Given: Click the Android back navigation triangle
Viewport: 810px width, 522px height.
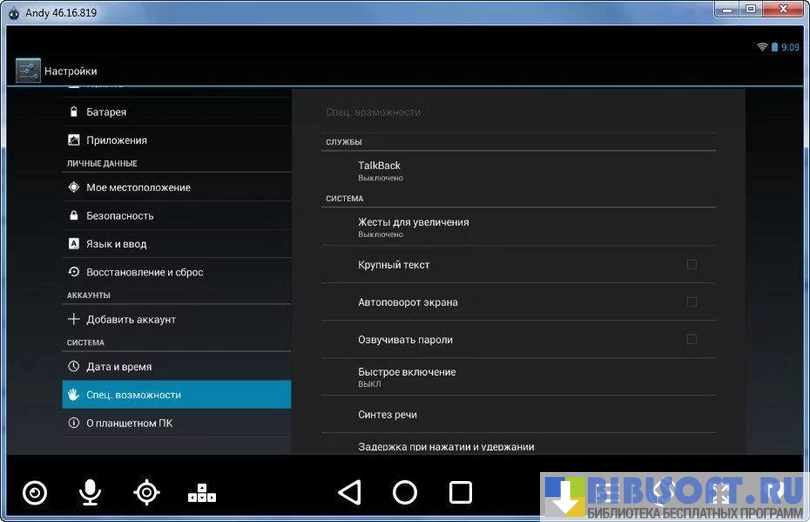Looking at the screenshot, I should tap(349, 492).
